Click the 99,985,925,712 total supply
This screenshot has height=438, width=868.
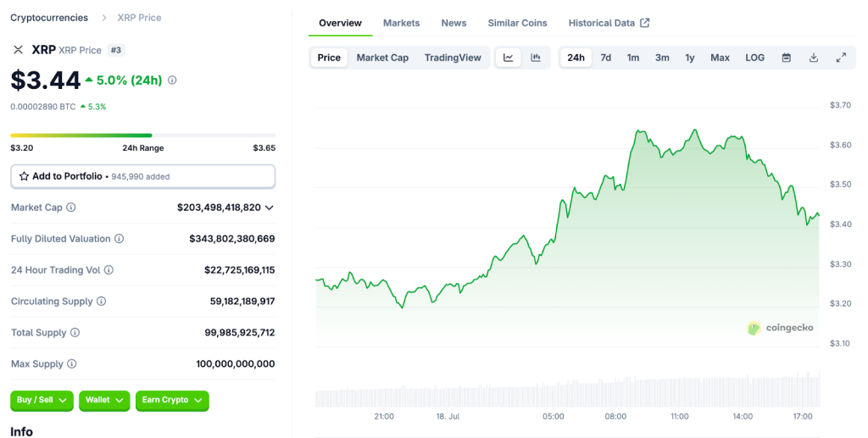click(240, 332)
